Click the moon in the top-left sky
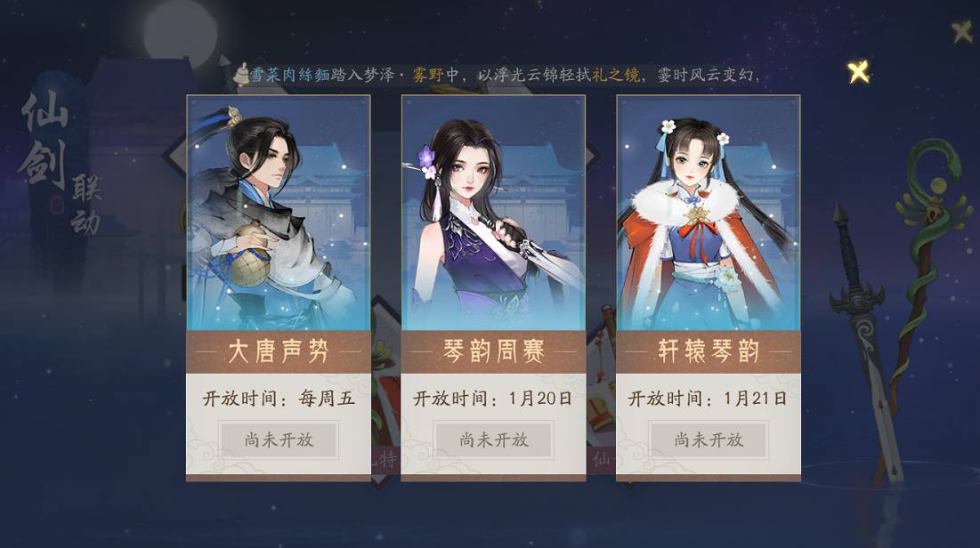The width and height of the screenshot is (980, 548). click(180, 35)
